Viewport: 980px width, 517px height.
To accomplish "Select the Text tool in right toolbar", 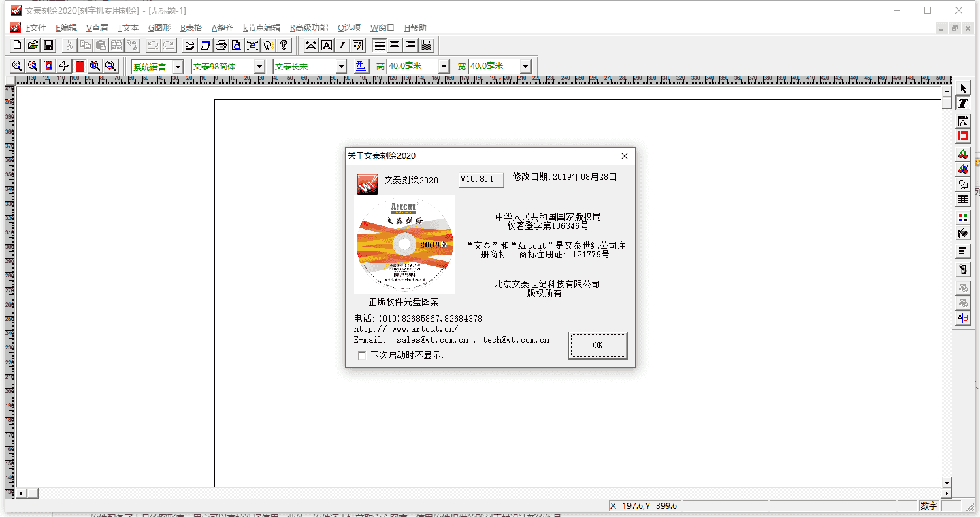I will pyautogui.click(x=963, y=104).
